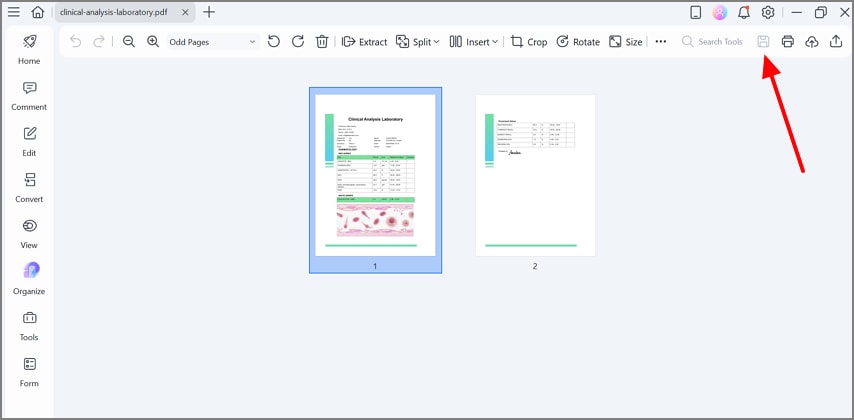The height and width of the screenshot is (420, 854).
Task: Click Extract pages tool
Action: (x=364, y=42)
